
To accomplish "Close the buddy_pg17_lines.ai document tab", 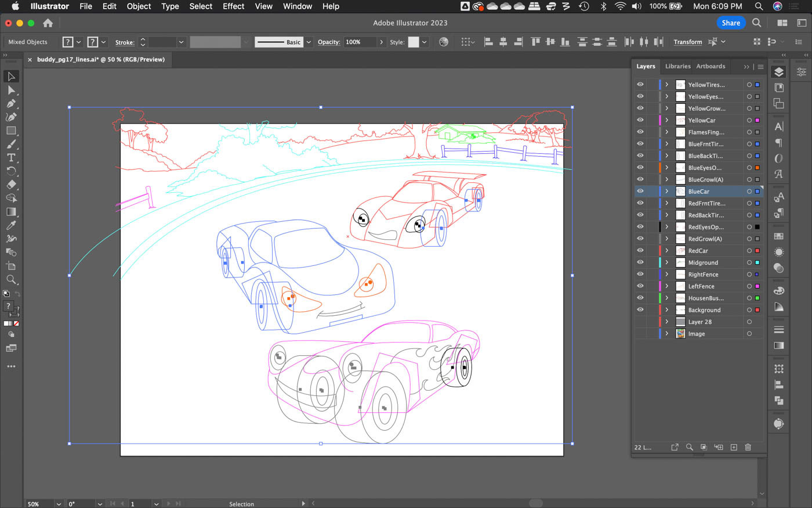I will coord(30,60).
